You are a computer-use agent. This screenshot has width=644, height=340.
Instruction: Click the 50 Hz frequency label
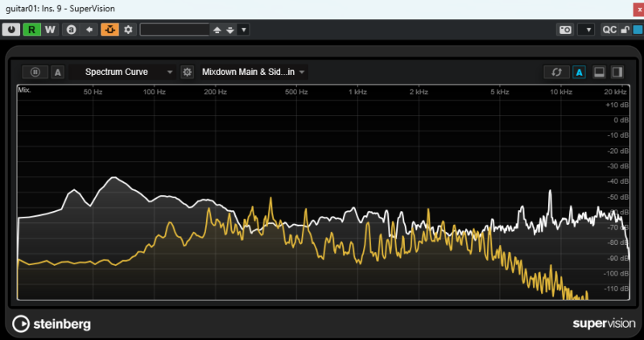(93, 92)
